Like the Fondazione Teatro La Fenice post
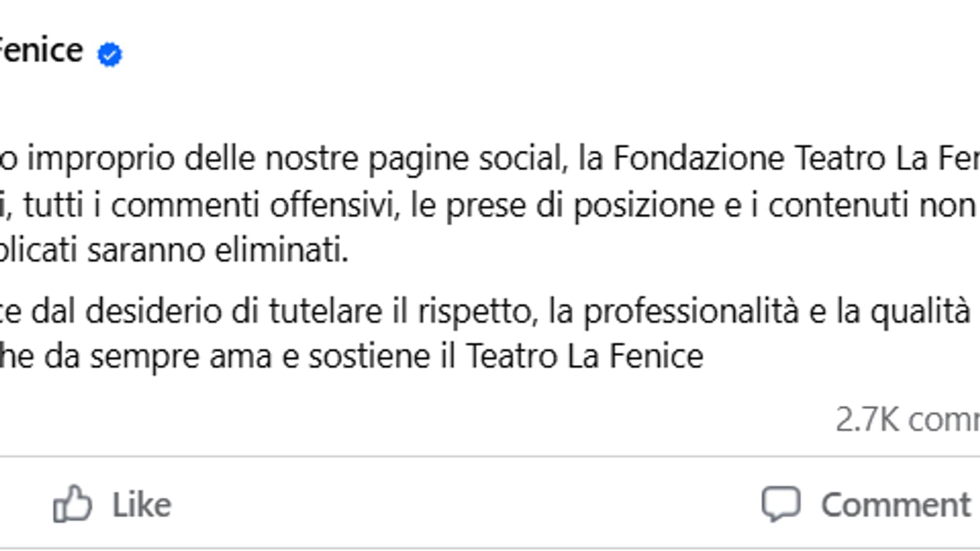980x551 pixels. (x=114, y=503)
